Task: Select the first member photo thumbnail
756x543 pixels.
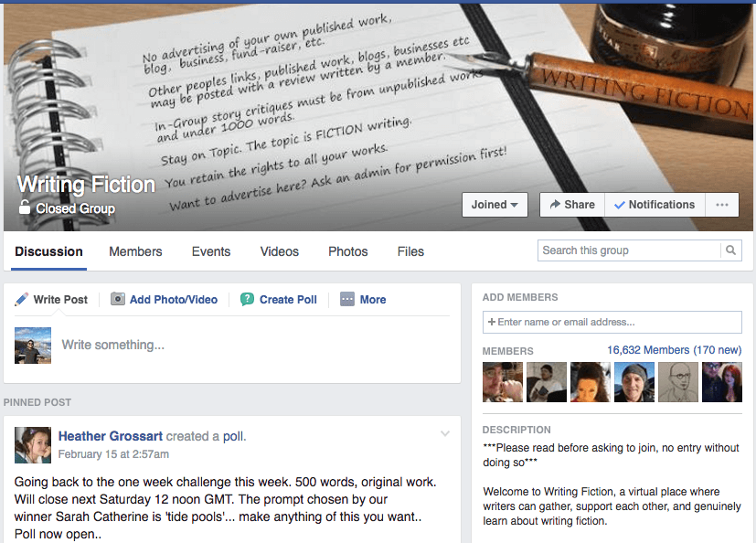Action: pos(503,382)
